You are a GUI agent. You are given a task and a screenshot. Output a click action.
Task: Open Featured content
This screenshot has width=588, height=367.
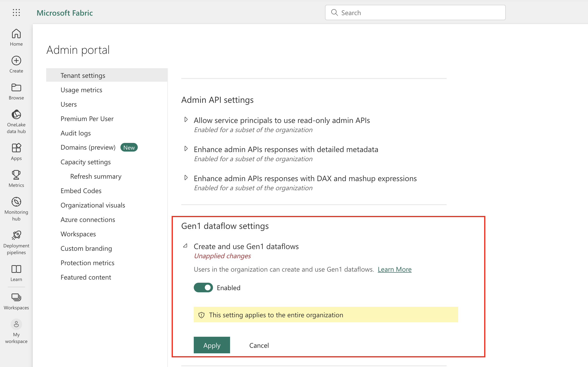(86, 277)
